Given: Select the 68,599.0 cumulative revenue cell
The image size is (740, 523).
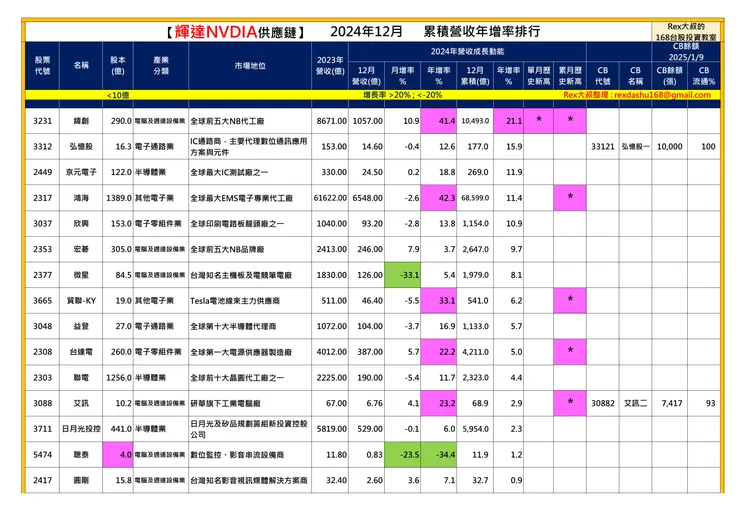Looking at the screenshot, I should tap(475, 198).
